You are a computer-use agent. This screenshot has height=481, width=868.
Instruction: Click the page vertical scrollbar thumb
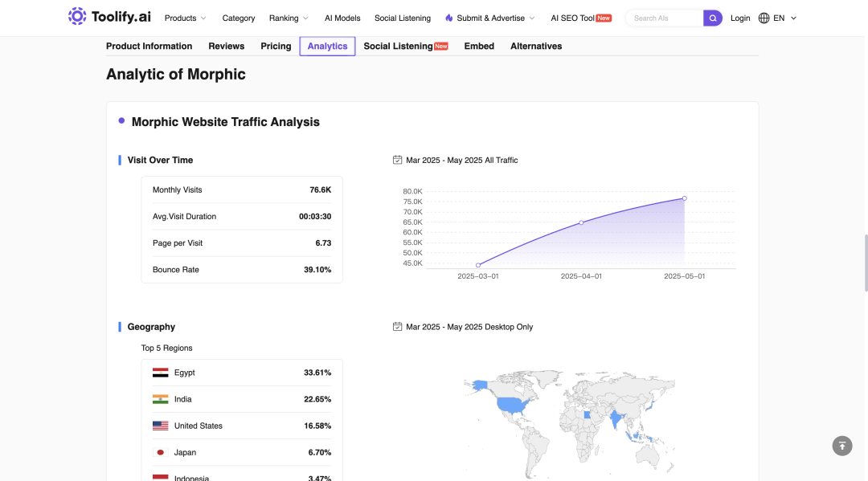tap(866, 263)
